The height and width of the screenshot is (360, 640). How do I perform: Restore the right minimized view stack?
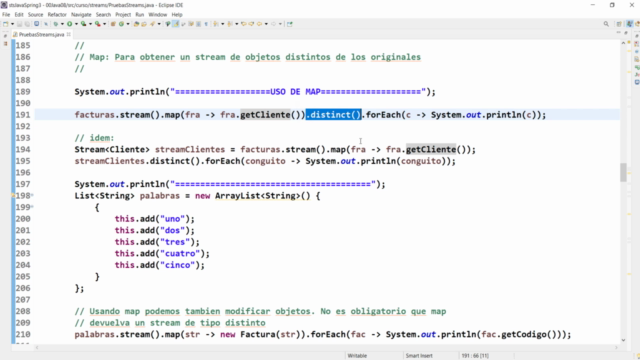click(x=637, y=36)
